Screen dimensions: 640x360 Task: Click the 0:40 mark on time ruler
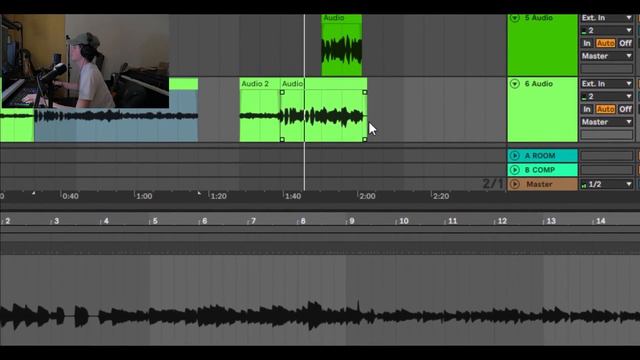(70, 196)
